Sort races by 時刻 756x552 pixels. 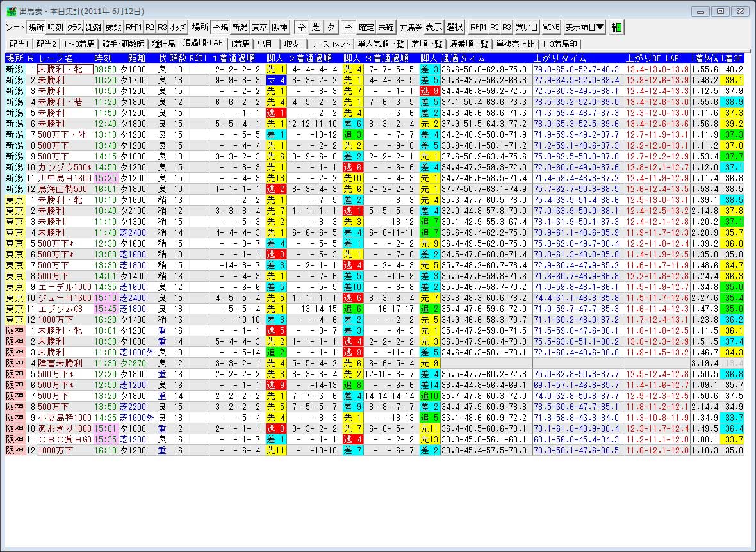point(55,28)
